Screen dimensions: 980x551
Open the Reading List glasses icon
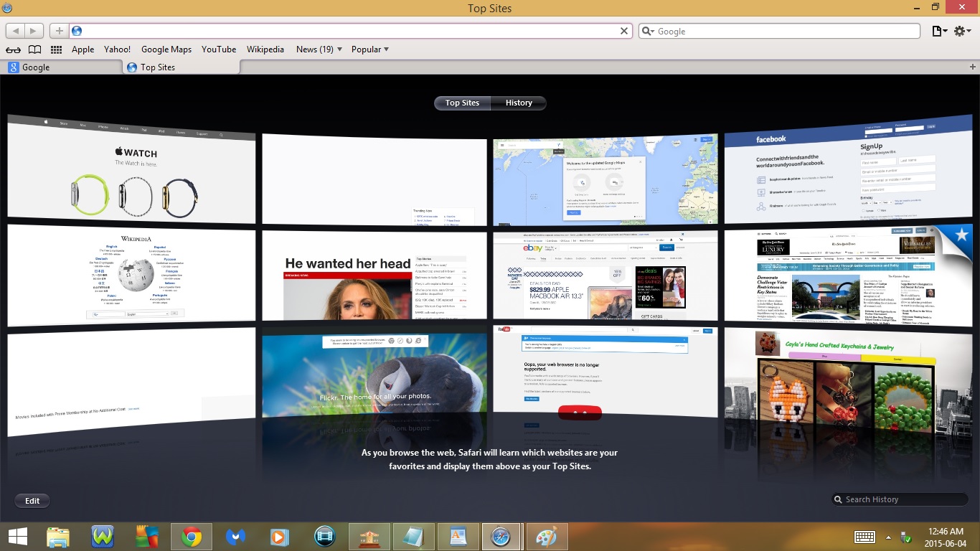[14, 50]
